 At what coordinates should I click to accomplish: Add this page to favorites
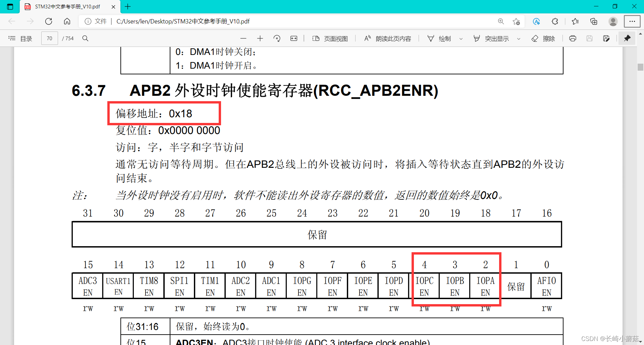(516, 21)
